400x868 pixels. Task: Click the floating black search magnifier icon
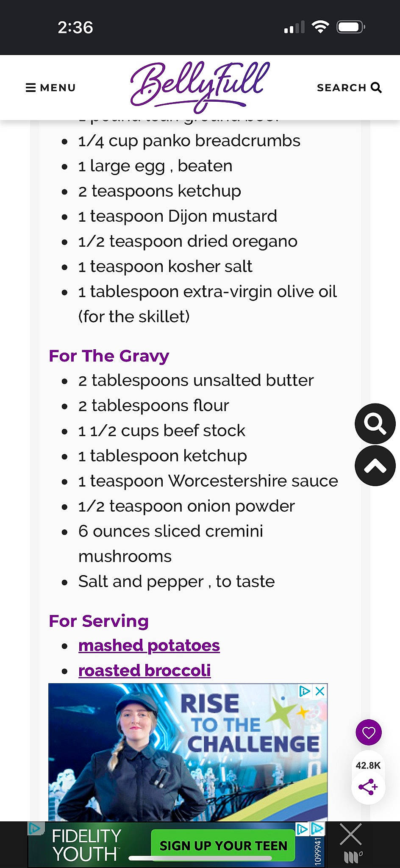click(375, 423)
